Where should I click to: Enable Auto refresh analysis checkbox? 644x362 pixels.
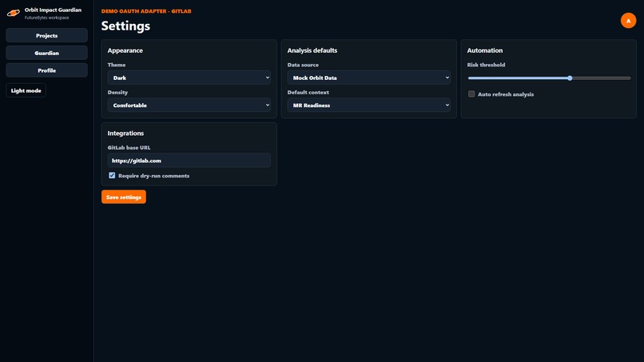point(471,94)
